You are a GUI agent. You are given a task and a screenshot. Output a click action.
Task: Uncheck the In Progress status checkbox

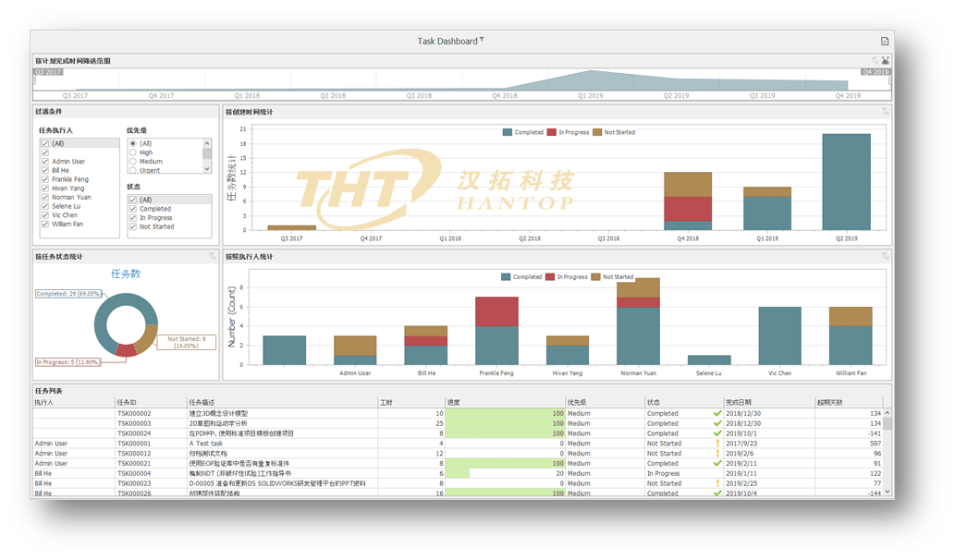pyautogui.click(x=133, y=217)
